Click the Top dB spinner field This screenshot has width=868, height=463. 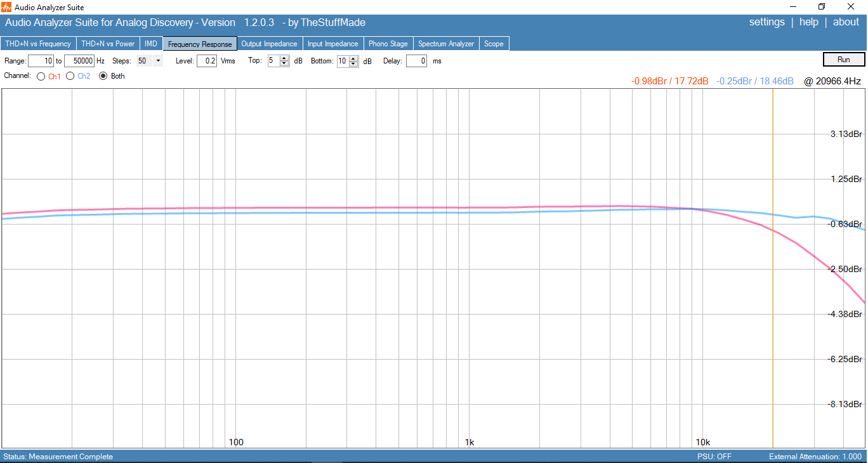tap(277, 61)
